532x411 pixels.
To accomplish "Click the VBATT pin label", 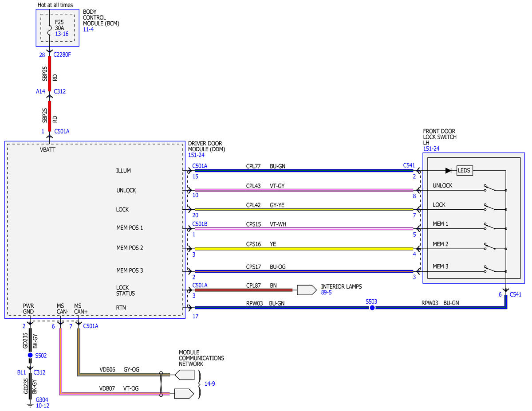I will [47, 149].
